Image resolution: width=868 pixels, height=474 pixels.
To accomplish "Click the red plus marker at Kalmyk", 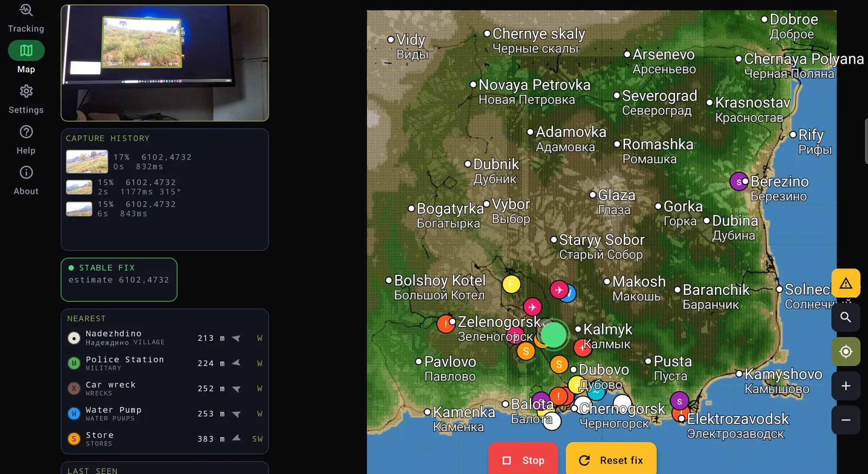I will 582,348.
